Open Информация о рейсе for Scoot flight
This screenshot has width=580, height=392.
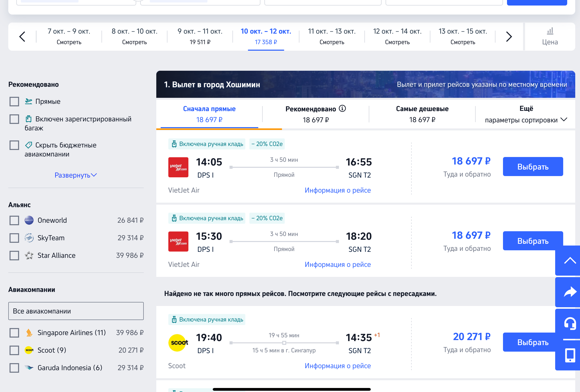[337, 366]
